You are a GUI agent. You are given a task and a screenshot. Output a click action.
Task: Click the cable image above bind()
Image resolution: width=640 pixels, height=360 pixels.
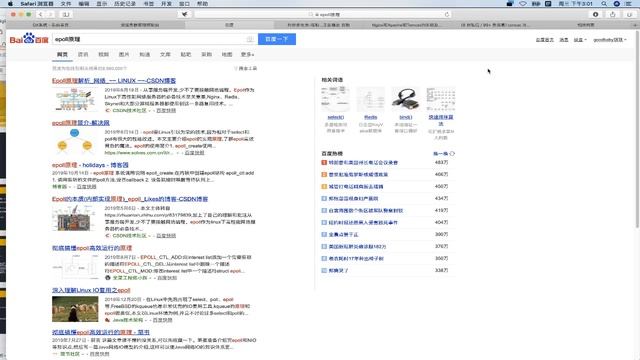(405, 99)
